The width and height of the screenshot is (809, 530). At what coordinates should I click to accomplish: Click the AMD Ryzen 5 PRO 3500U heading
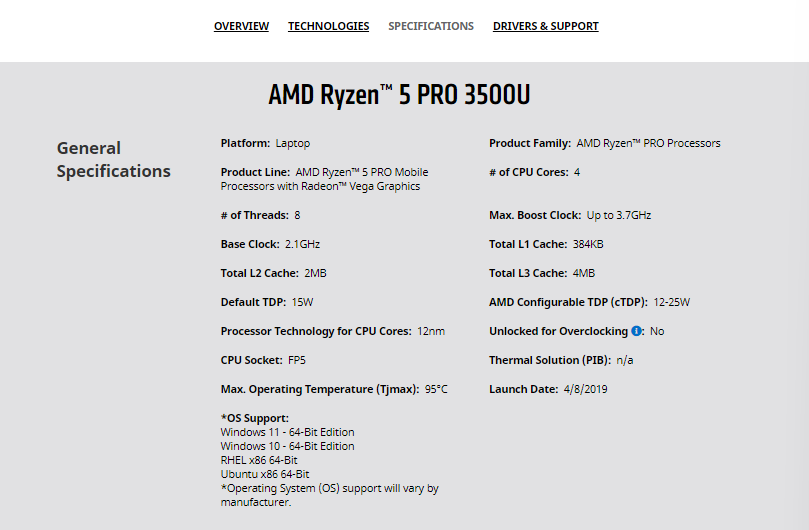point(399,94)
